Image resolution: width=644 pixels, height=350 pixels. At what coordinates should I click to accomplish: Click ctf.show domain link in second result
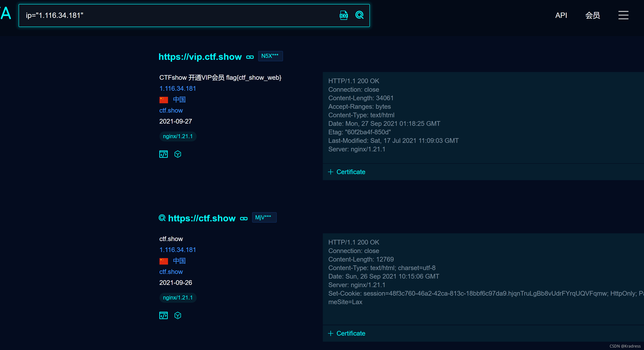pos(171,272)
